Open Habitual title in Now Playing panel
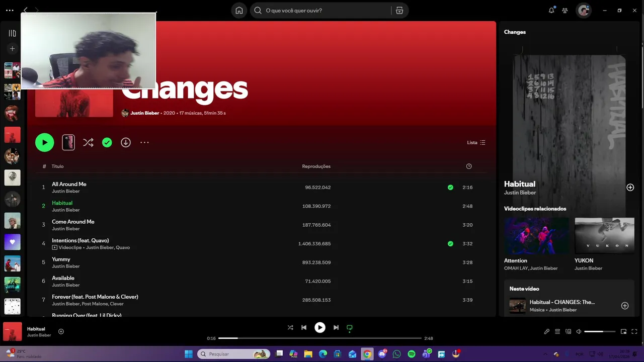This screenshot has width=644, height=362. 520,184
